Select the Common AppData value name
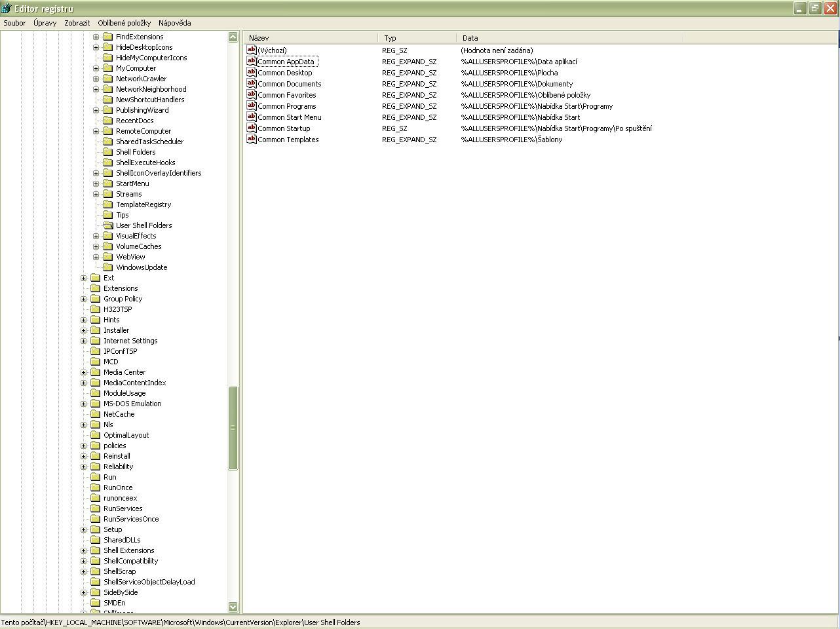This screenshot has width=840, height=629. coord(286,62)
